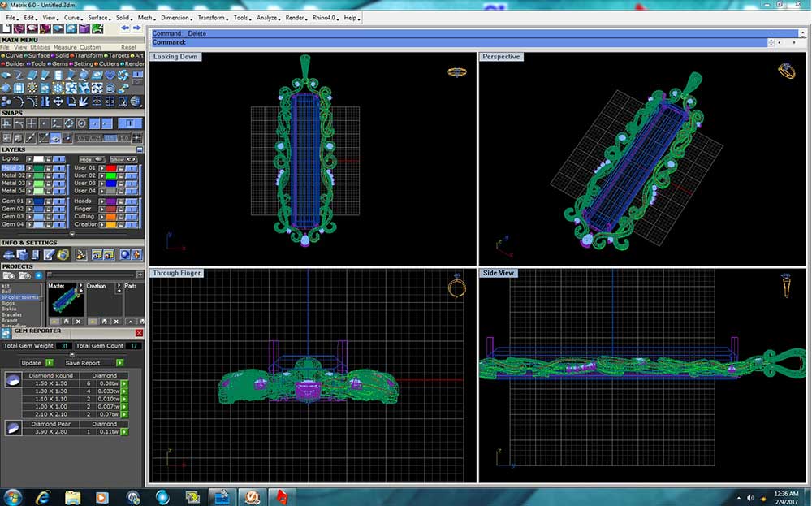Toggle the lock icon for the Lights layer

48,159
